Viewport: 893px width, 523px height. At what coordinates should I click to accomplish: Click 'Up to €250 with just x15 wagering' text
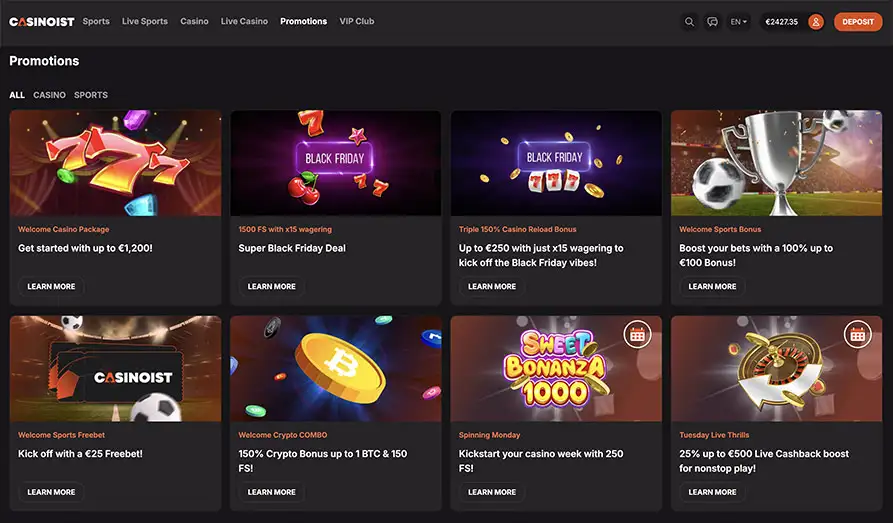541,255
